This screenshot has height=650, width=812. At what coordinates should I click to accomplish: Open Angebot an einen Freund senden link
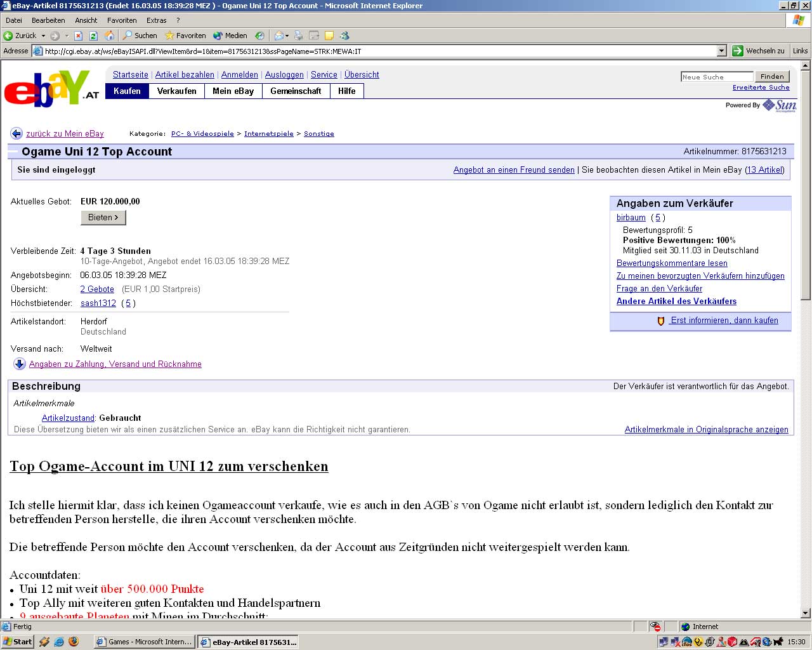(x=514, y=169)
